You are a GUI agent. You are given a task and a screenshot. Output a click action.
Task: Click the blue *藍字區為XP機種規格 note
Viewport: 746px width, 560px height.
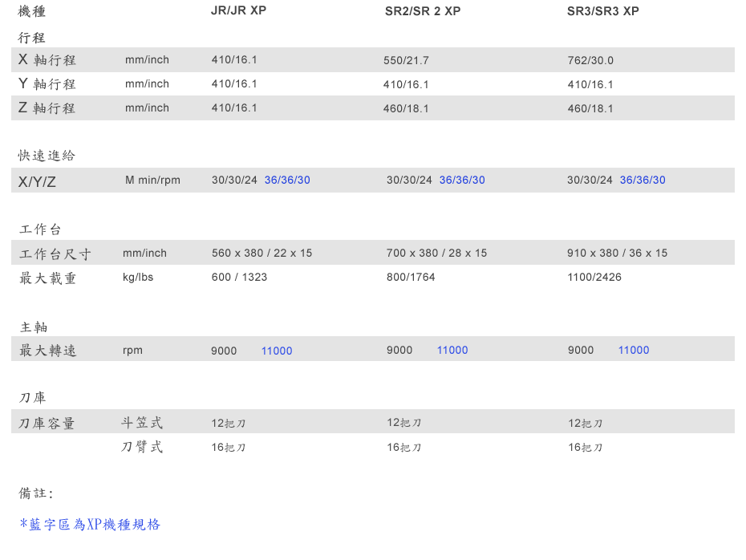pos(90,525)
